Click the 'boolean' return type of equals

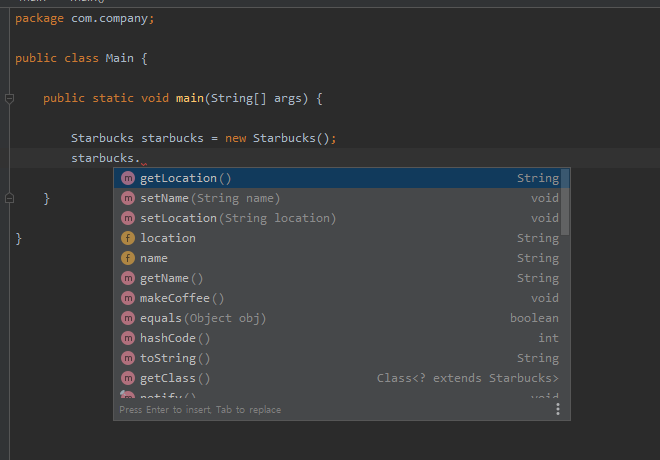[535, 318]
